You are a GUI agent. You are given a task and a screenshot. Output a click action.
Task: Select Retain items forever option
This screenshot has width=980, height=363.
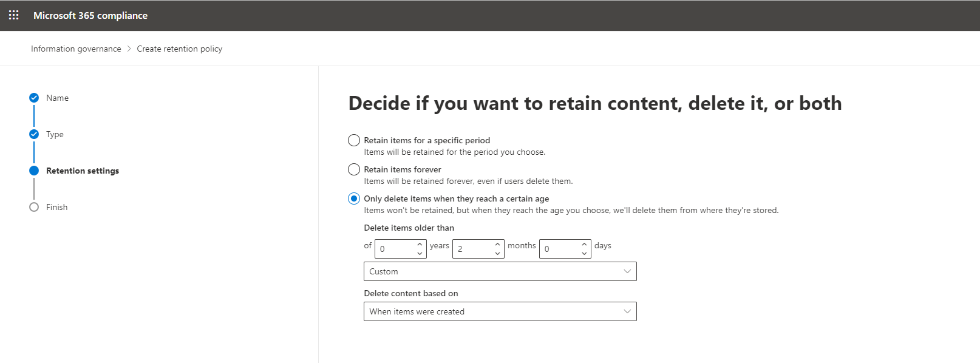[354, 169]
